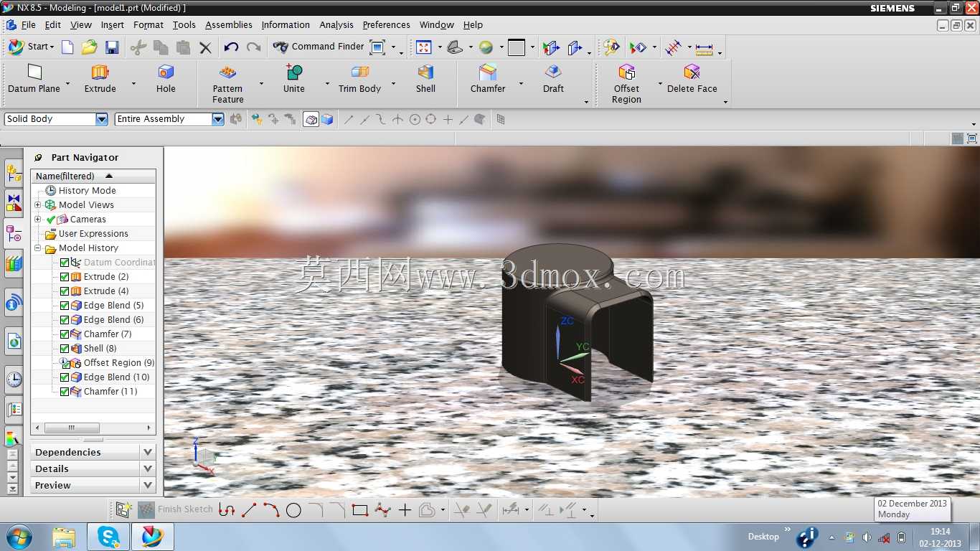This screenshot has width=980, height=551.
Task: Open the Extrude tool dropdown arrow
Action: tap(133, 84)
